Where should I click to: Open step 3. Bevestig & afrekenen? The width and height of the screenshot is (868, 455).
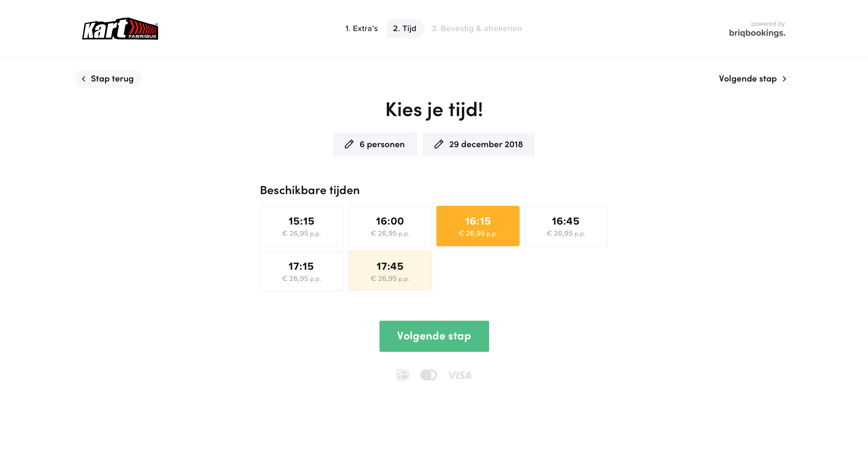(477, 29)
